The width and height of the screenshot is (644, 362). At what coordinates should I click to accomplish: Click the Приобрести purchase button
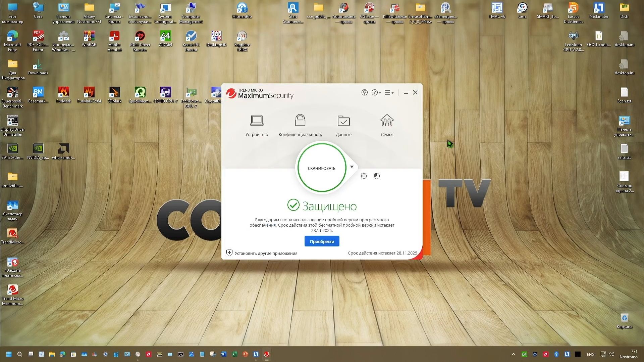[322, 241]
